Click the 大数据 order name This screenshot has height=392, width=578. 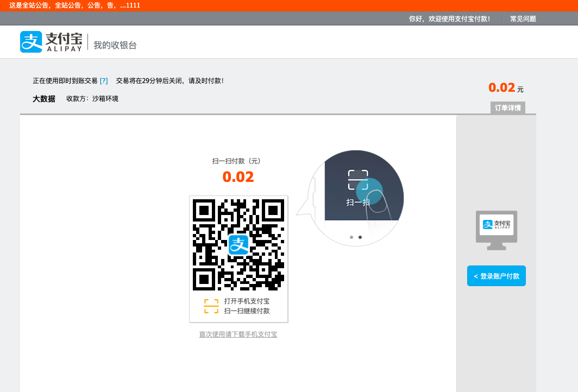(44, 99)
